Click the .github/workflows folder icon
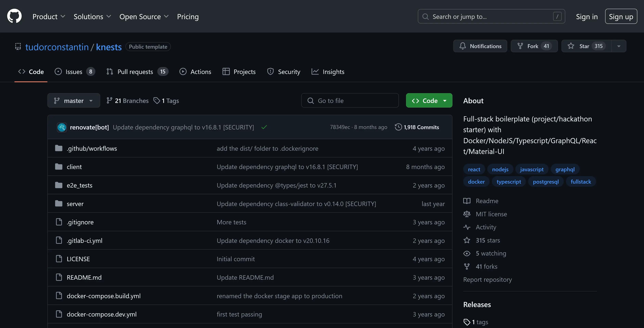The height and width of the screenshot is (328, 644). coord(59,148)
